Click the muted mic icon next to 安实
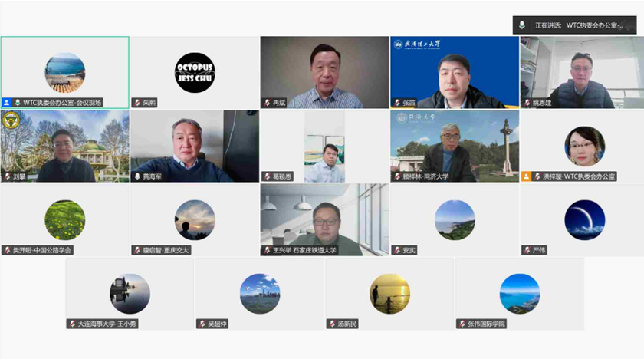The image size is (644, 359). point(397,250)
